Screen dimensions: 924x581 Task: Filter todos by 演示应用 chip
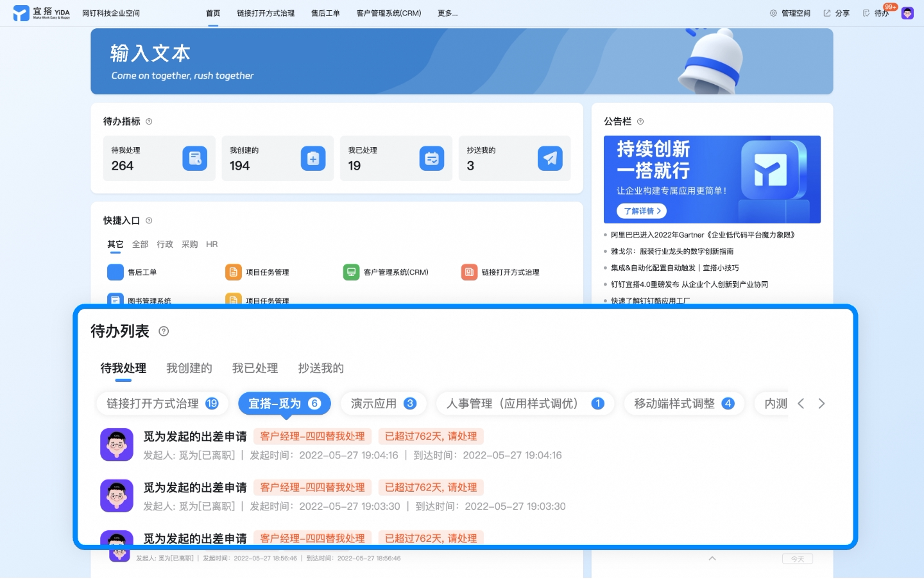[384, 403]
